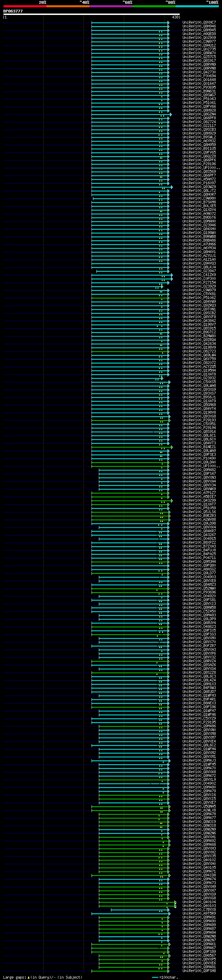Screen dimensions: 222x980
Task: Select hit label UniRef100_C9W977
Action: pyautogui.click(x=199, y=41)
